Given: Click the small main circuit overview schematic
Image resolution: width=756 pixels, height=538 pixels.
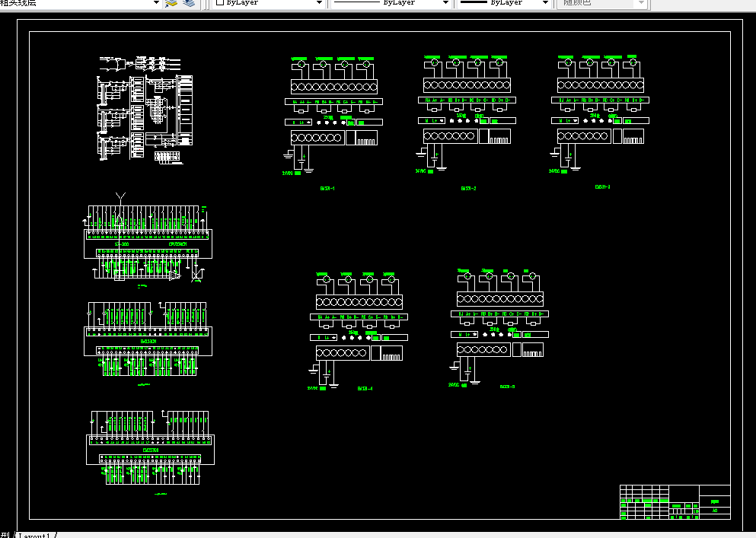Looking at the screenshot, I should click(x=145, y=110).
